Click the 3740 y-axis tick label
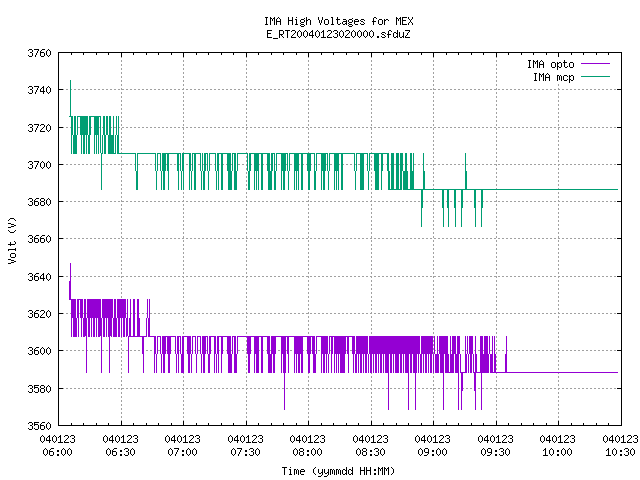640x480 pixels. [40, 90]
